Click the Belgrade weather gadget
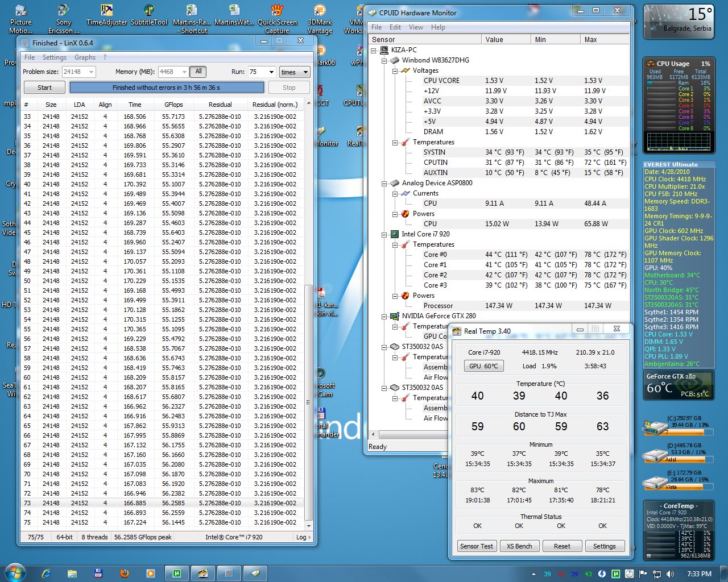The width and height of the screenshot is (728, 582). coord(679,22)
